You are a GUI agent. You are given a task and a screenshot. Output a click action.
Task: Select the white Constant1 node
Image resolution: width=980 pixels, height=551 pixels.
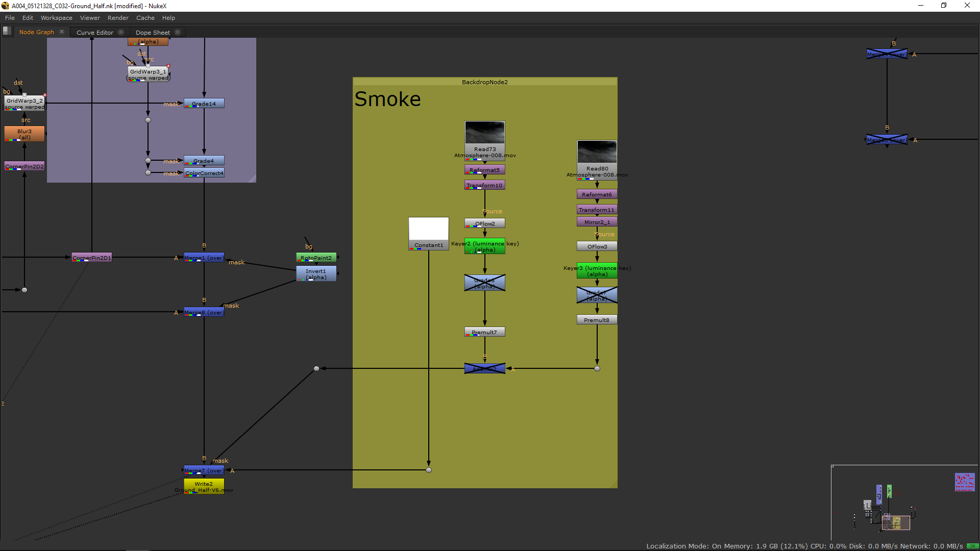click(428, 232)
